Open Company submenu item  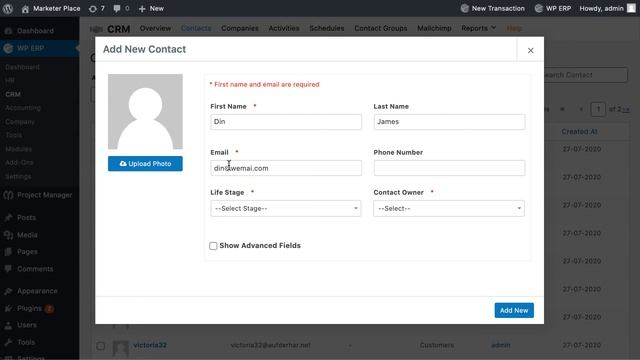click(x=20, y=122)
